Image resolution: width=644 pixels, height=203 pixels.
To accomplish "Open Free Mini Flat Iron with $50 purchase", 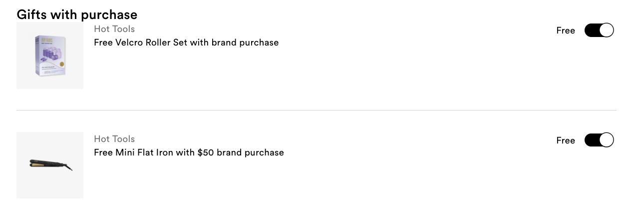I will pos(189,152).
